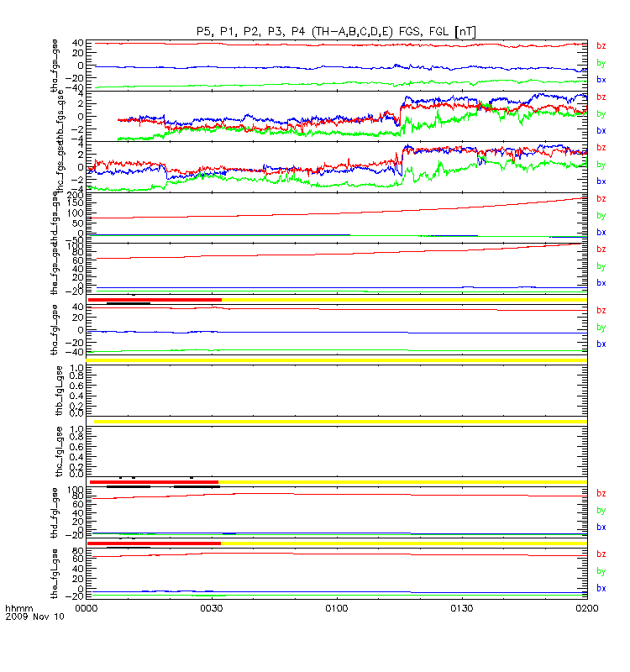
Task: Click the by legend beside the thb_fgs panel
Action: tap(601, 114)
